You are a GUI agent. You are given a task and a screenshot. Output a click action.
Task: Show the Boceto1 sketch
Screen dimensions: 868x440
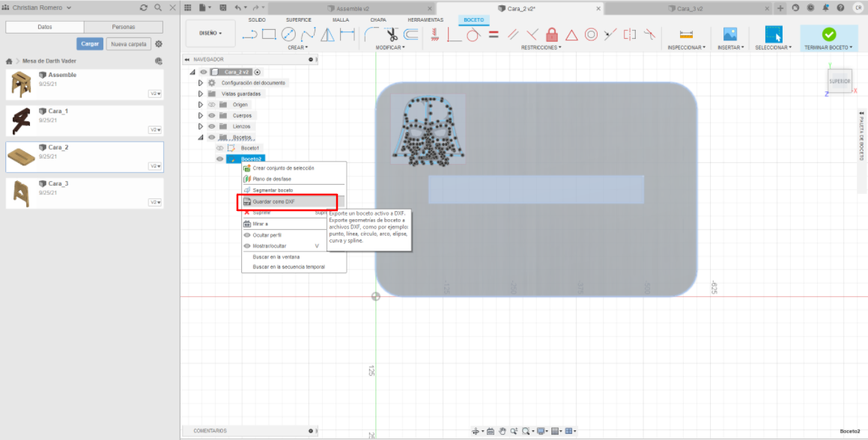pos(219,148)
